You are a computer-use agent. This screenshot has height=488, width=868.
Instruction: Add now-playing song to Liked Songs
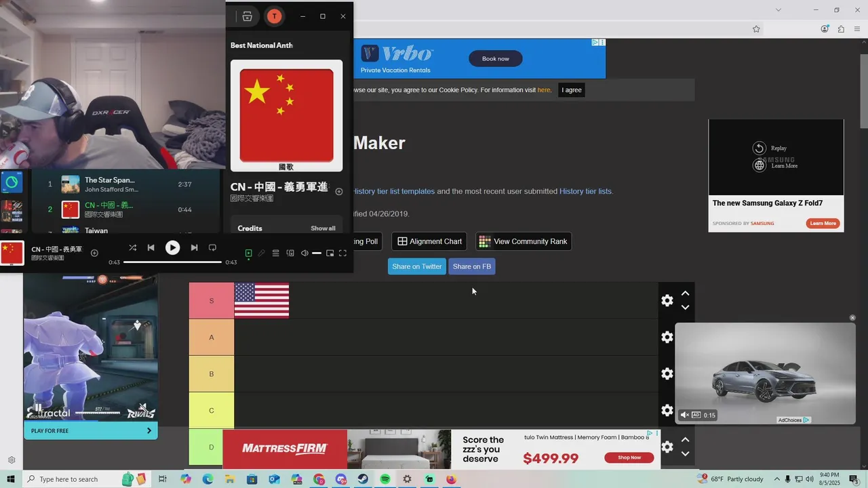[x=94, y=253]
